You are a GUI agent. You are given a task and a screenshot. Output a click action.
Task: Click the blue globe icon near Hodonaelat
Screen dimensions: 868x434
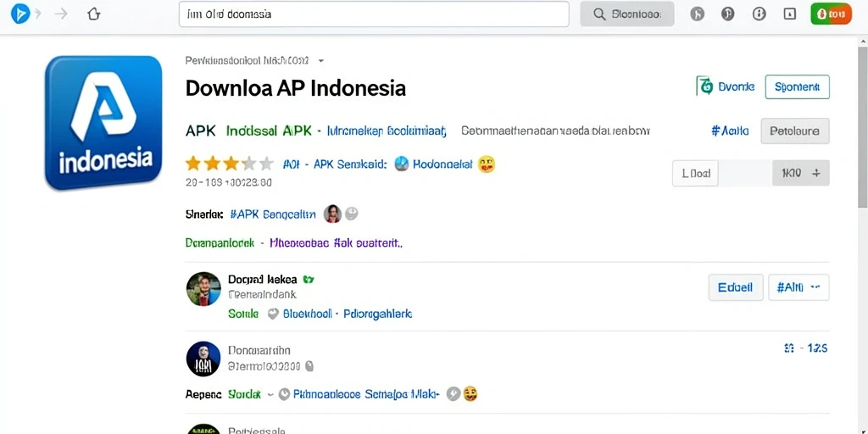(401, 164)
